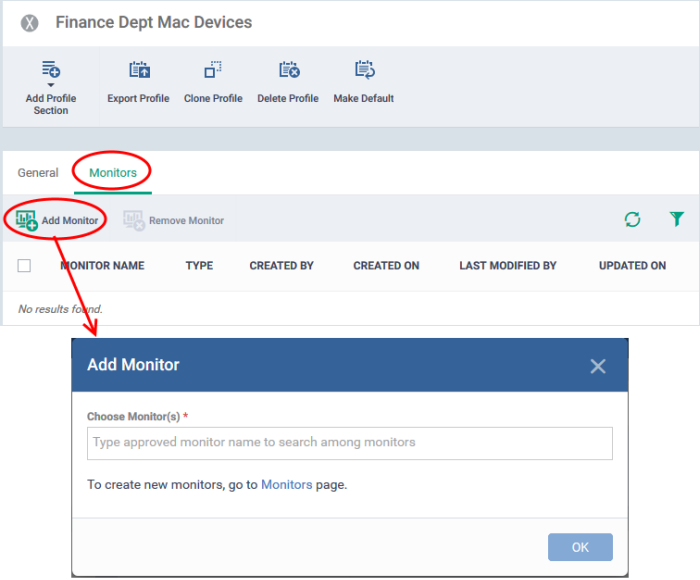Click the green refresh icon
This screenshot has width=700, height=580.
pyautogui.click(x=632, y=219)
